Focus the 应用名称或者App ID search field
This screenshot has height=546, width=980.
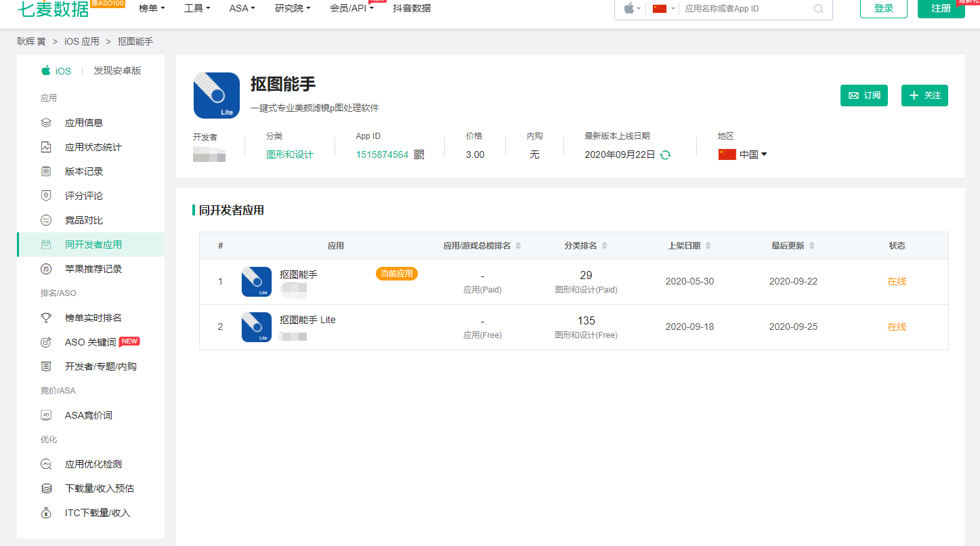tap(747, 9)
